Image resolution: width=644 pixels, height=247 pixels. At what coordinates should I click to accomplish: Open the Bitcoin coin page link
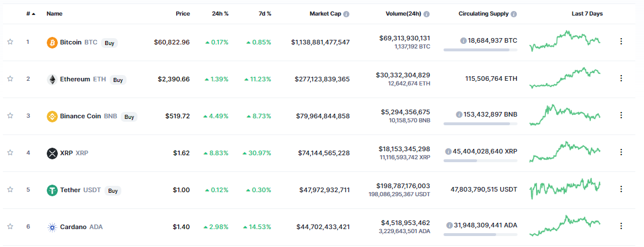pos(70,42)
